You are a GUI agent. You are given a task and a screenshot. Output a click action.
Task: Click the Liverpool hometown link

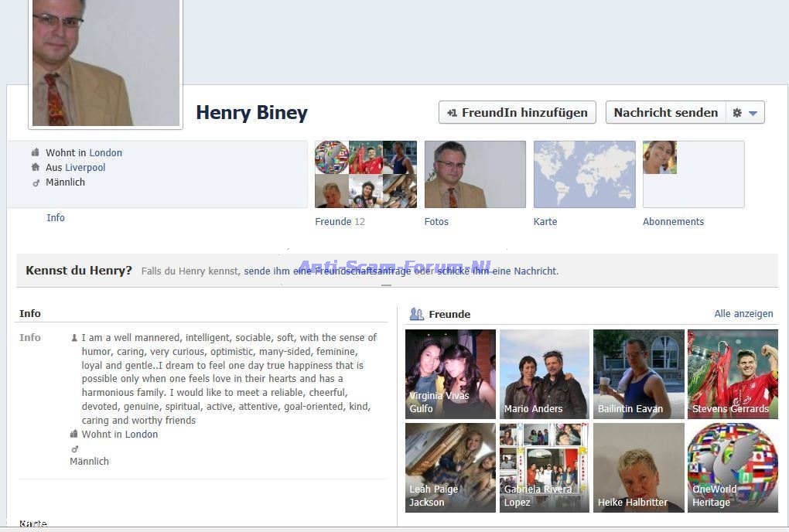click(x=85, y=168)
